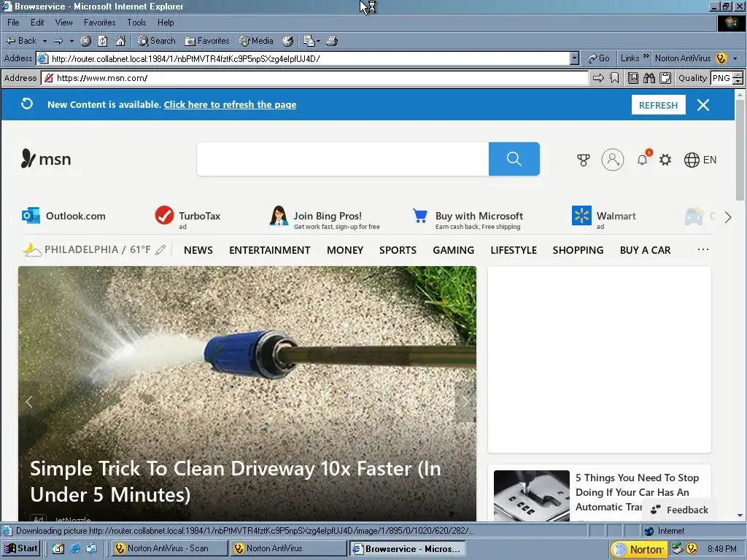
Task: Open the Favorites menu
Action: pos(99,23)
